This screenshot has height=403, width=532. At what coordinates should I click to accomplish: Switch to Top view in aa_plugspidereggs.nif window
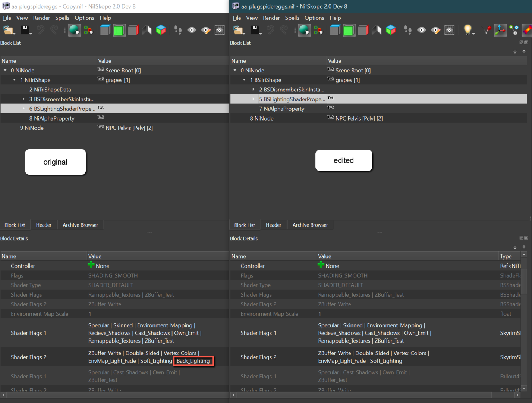click(x=335, y=30)
